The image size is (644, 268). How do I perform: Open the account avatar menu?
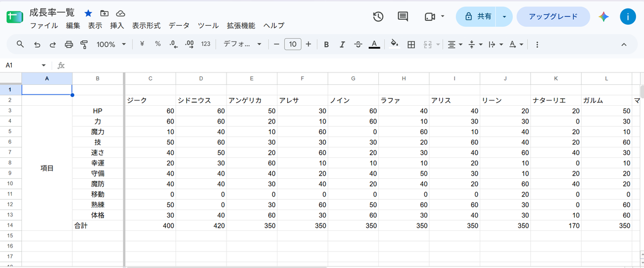click(x=628, y=17)
